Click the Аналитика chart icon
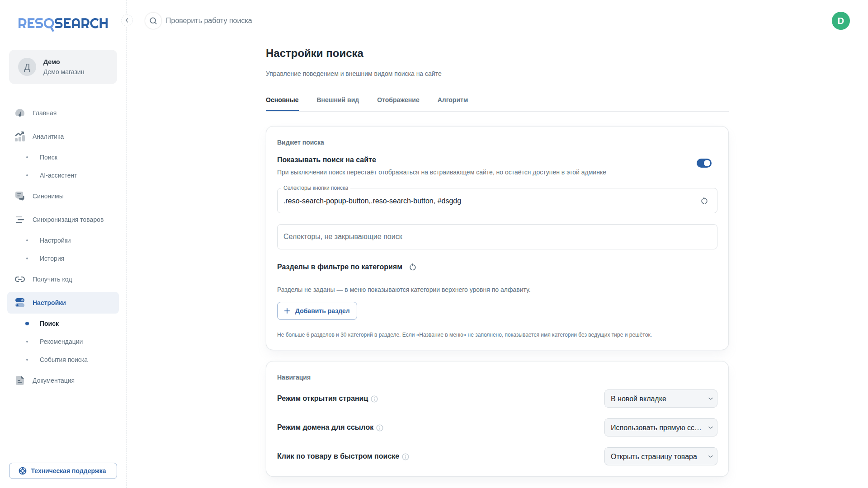The image size is (868, 488). 20,136
